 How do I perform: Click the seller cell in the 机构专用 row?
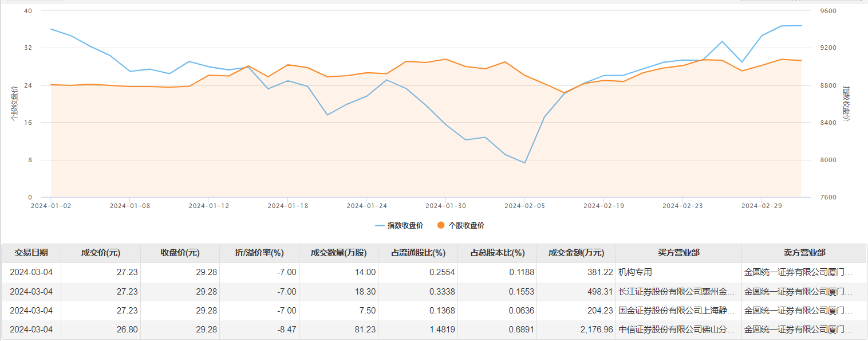pyautogui.click(x=804, y=272)
